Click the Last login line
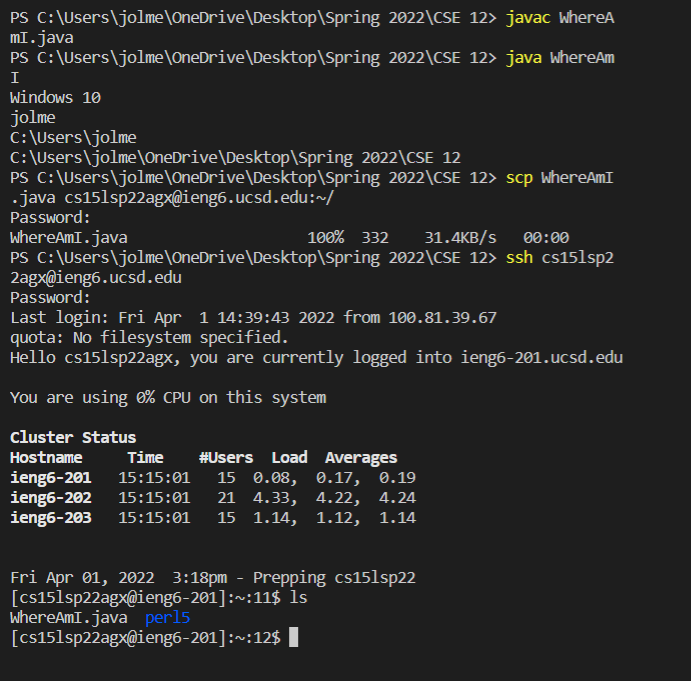 (x=253, y=317)
